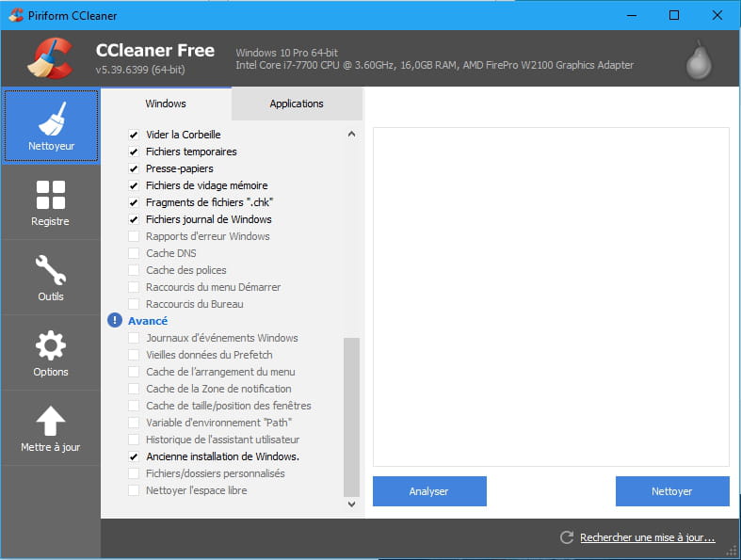
Task: Switch to the Applications tab
Action: click(297, 104)
